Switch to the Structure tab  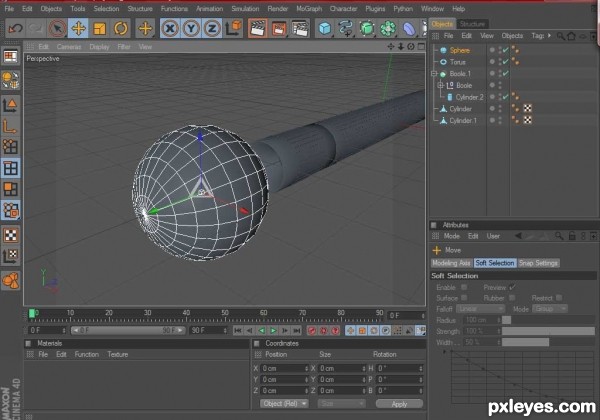tap(472, 24)
